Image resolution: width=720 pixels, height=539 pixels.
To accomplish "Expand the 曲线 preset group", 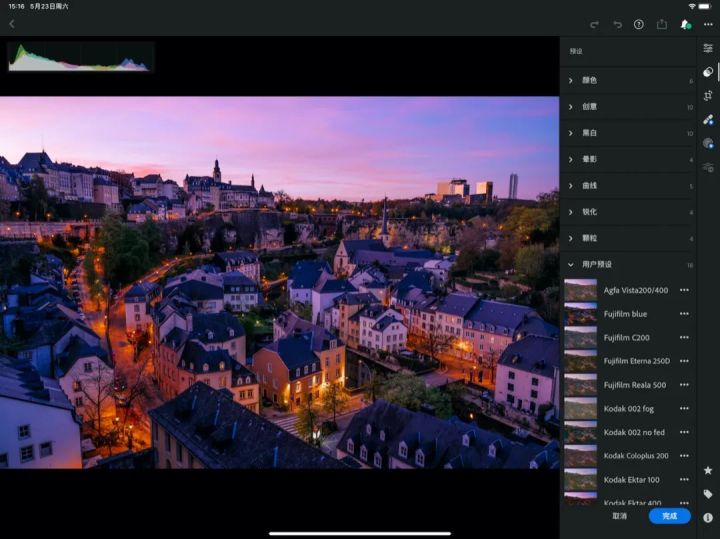I will pos(629,185).
